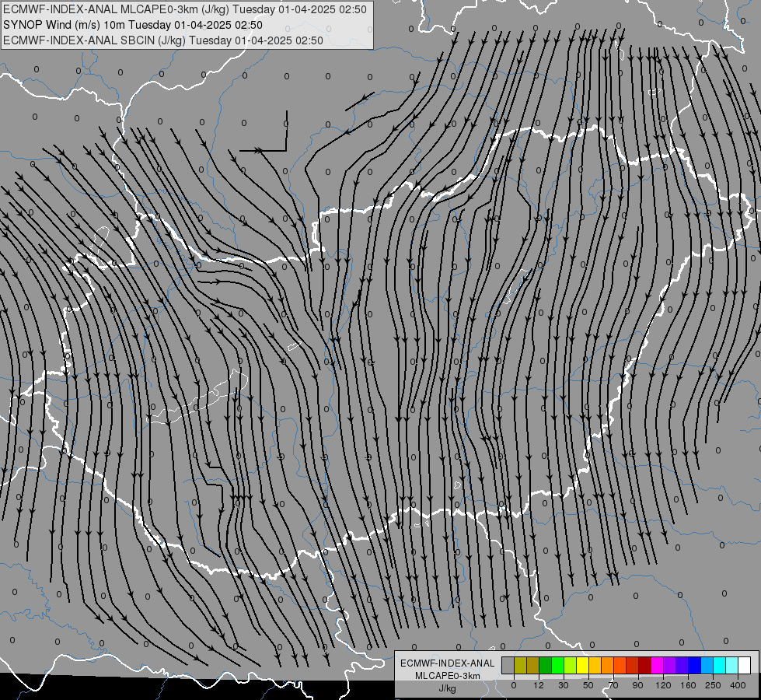Image resolution: width=761 pixels, height=700 pixels.
Task: Click the cyan legend swatch
Action: pyautogui.click(x=719, y=665)
